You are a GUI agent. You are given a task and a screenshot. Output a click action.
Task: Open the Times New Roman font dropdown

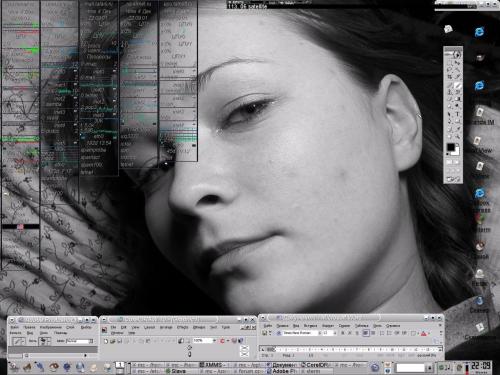click(300, 333)
